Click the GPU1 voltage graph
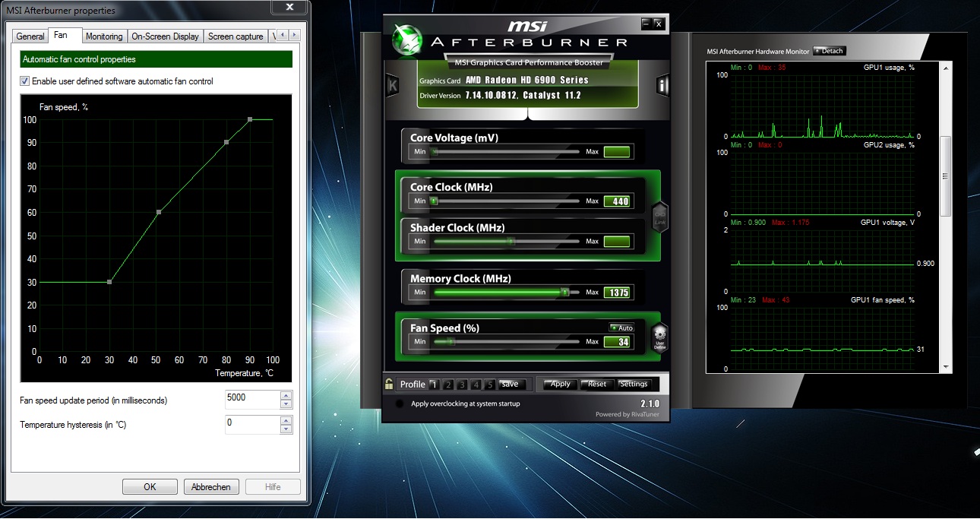Screen dimensions: 980x519 [823, 260]
